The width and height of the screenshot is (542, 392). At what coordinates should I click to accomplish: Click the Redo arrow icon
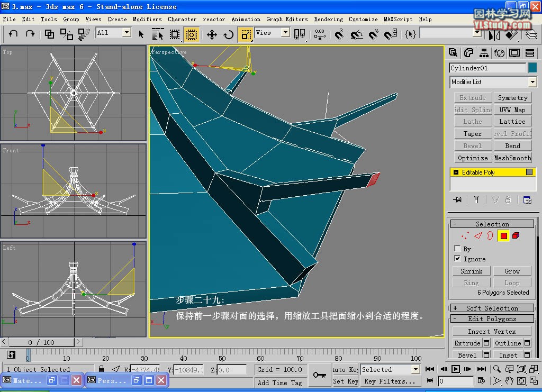pos(30,34)
